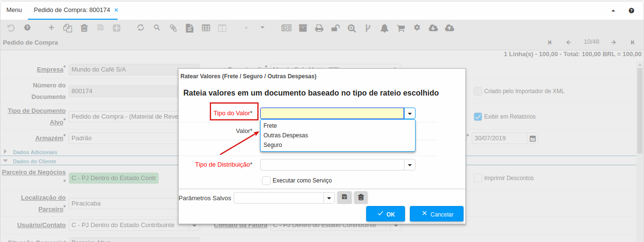Click the save parameters floppy disk icon
This screenshot has width=644, height=242.
click(x=345, y=198)
